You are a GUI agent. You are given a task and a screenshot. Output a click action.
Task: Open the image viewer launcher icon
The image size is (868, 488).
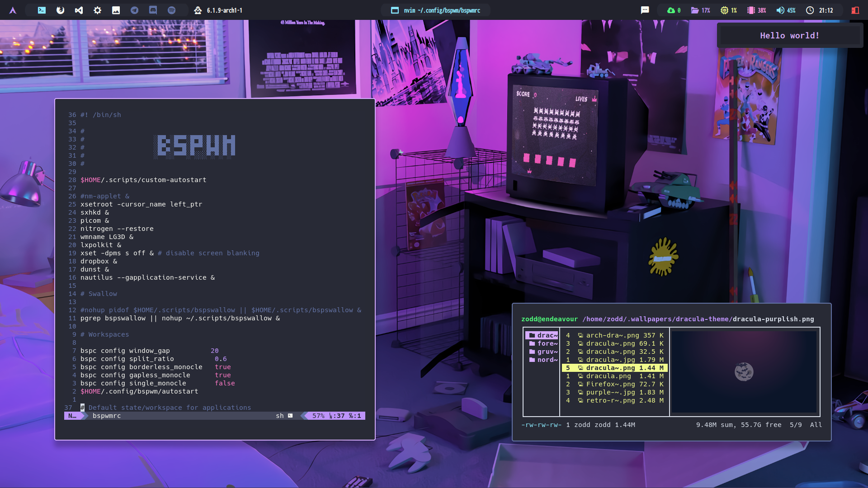click(116, 10)
